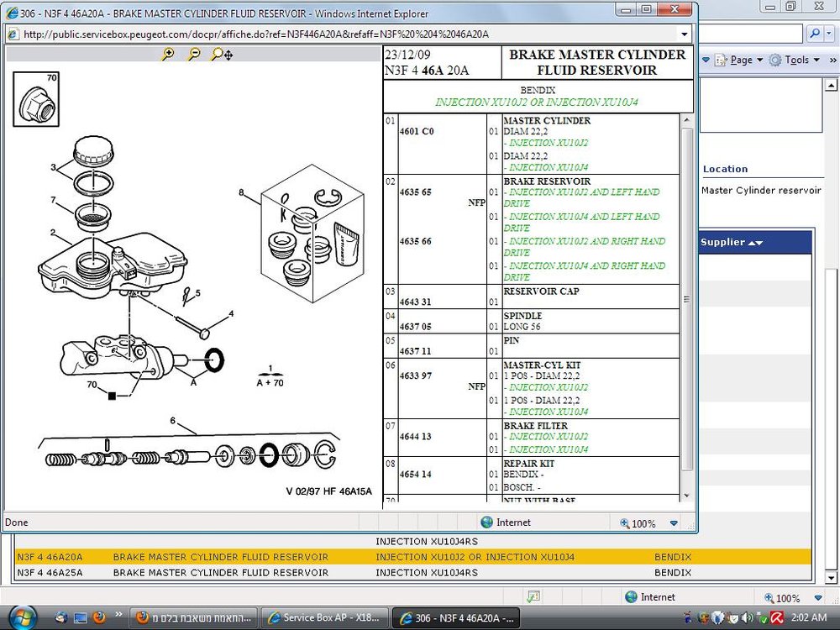840x630 pixels.
Task: Expand the popup's 100% zoom level menu
Action: click(674, 523)
